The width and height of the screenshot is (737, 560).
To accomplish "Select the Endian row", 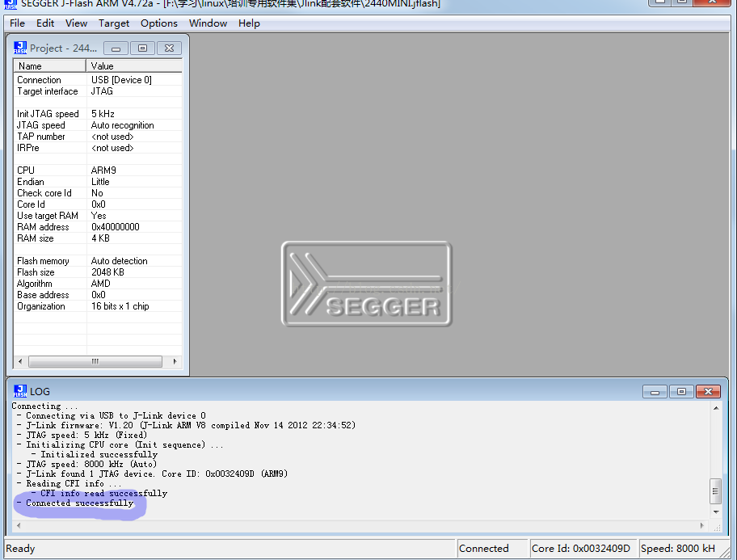I will click(98, 182).
